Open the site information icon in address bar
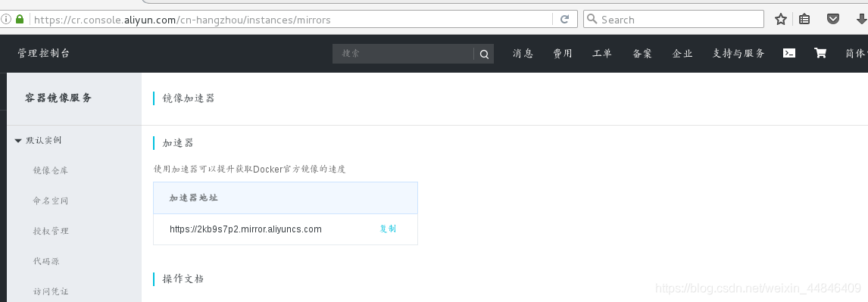Viewport: 868px width, 302px height. [x=5, y=20]
